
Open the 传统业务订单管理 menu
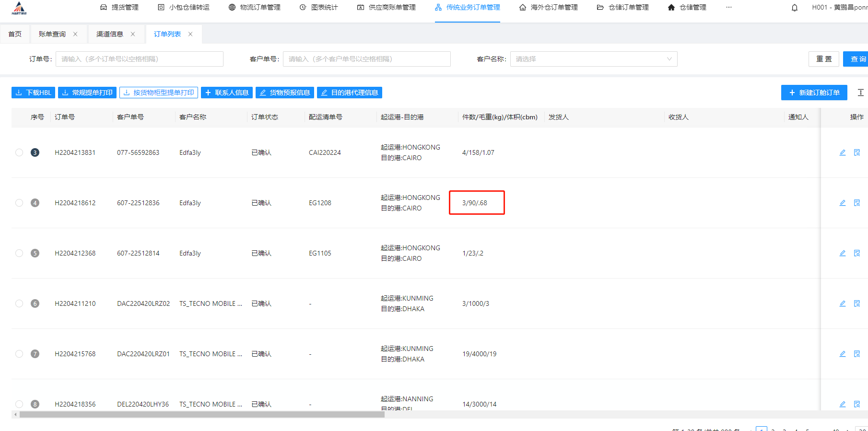click(467, 8)
